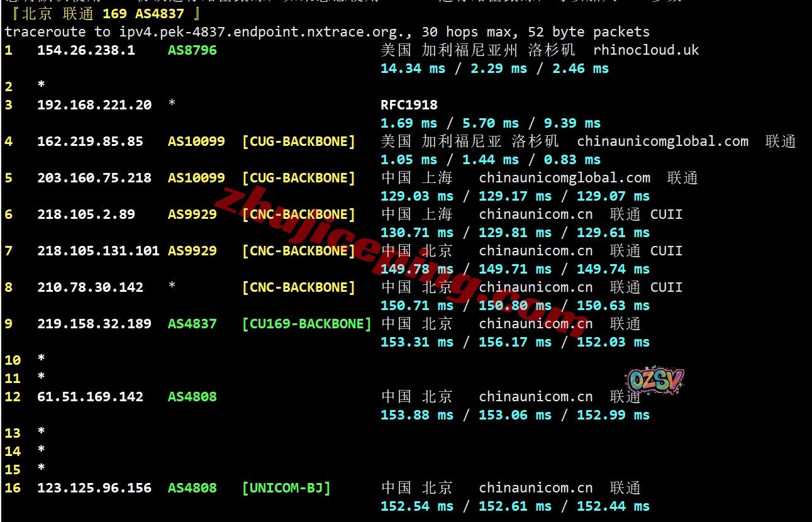Click CNC-BACKBONE tag on hop 8

[299, 287]
